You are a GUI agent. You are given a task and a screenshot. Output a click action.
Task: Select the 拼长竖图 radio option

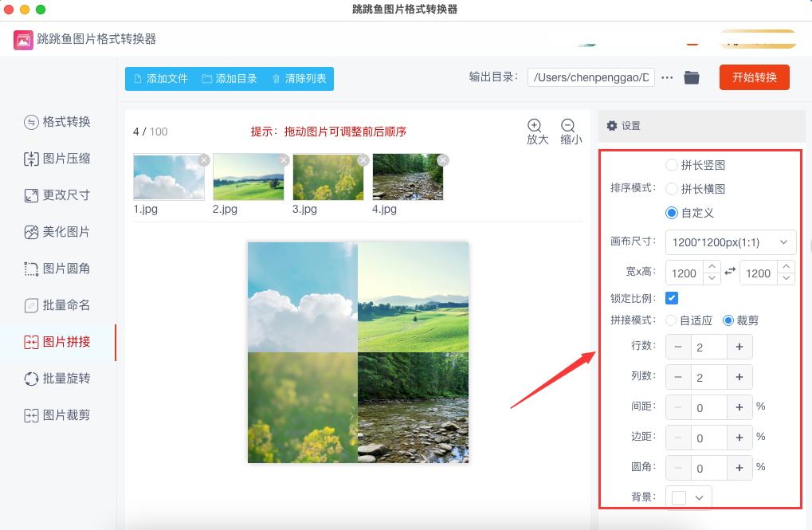672,165
